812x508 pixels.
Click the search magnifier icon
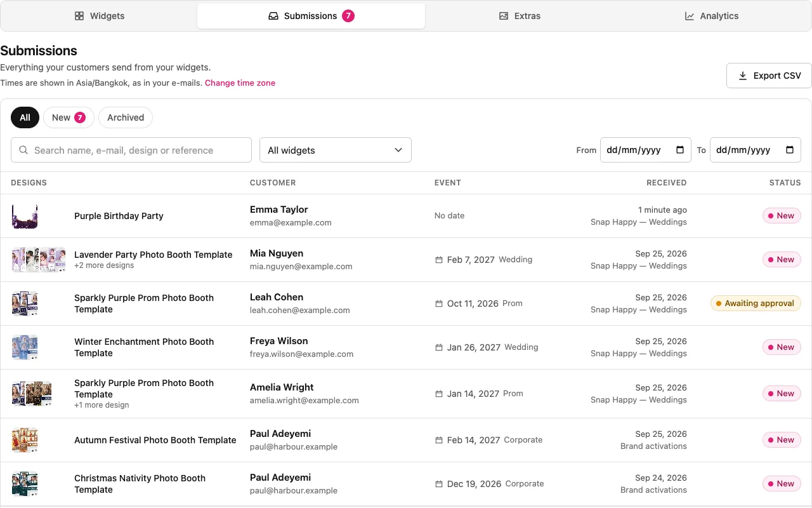[23, 150]
